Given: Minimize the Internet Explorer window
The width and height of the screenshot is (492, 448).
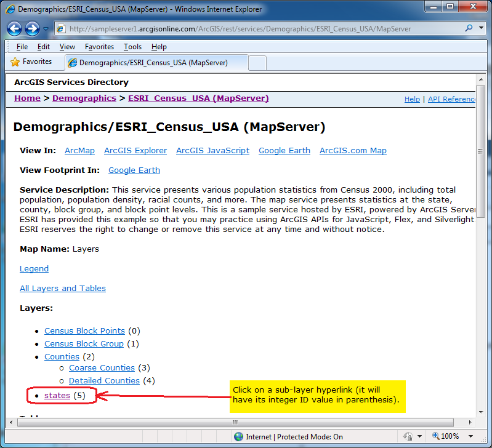Looking at the screenshot, I should pos(434,7).
